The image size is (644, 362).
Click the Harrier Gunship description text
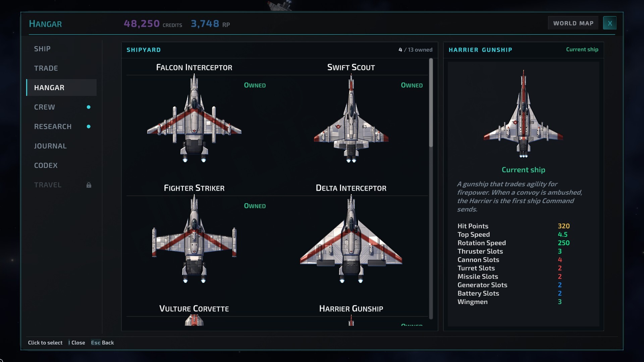pos(520,197)
